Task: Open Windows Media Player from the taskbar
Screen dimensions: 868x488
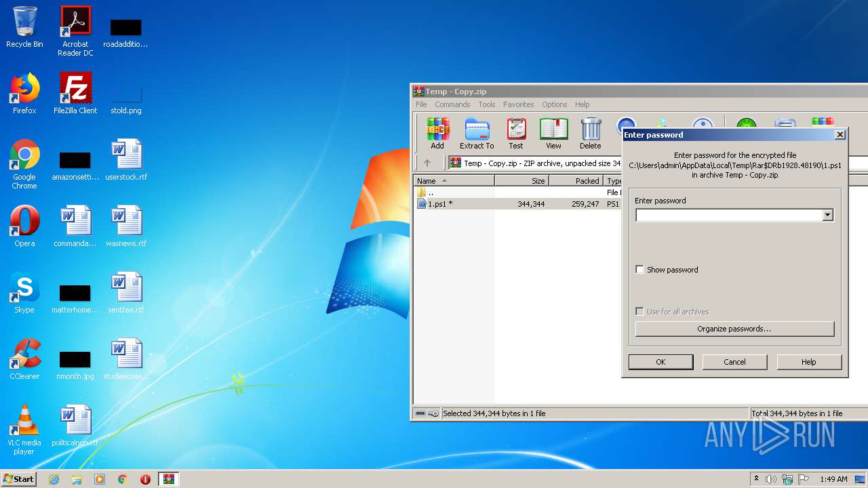Action: tap(100, 479)
